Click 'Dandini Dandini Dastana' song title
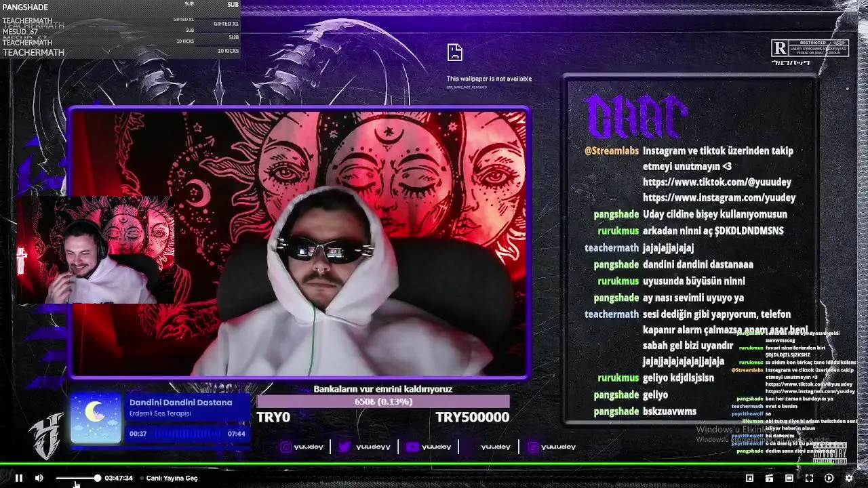The image size is (868, 488). coord(180,403)
